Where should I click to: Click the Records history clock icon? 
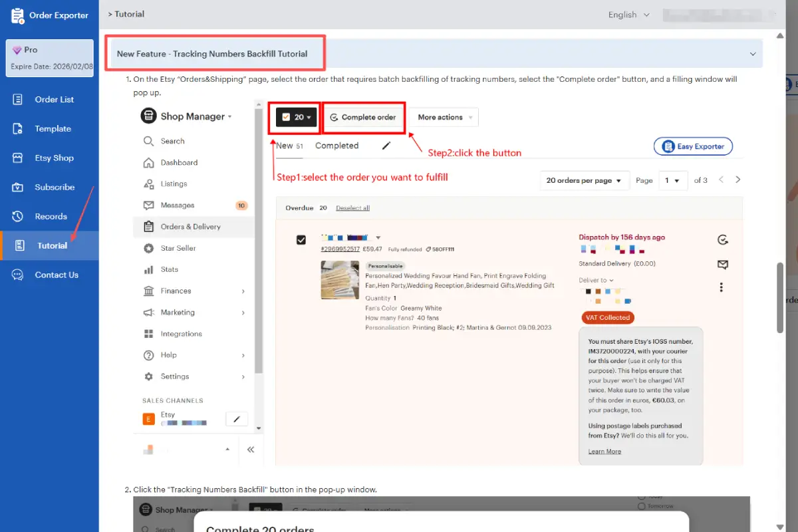pos(18,216)
